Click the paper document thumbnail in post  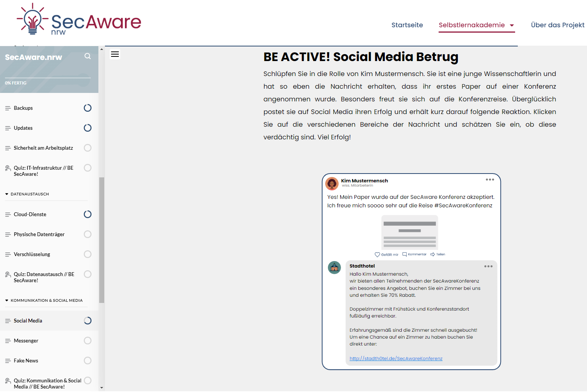pyautogui.click(x=409, y=232)
